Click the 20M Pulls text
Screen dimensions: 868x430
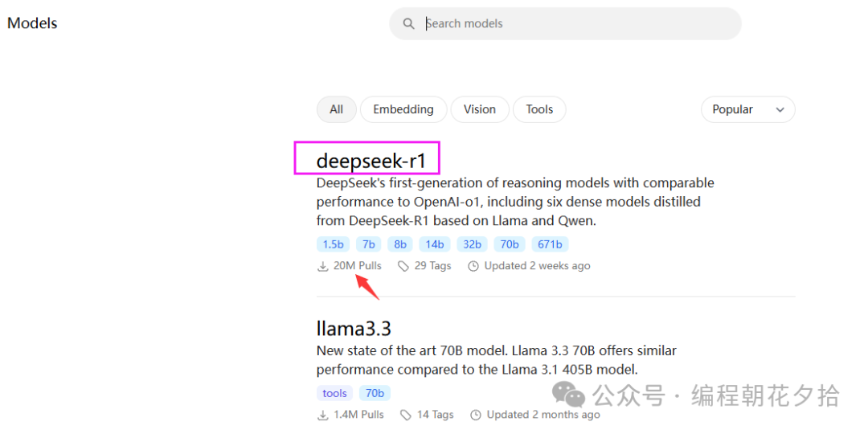[x=358, y=266]
